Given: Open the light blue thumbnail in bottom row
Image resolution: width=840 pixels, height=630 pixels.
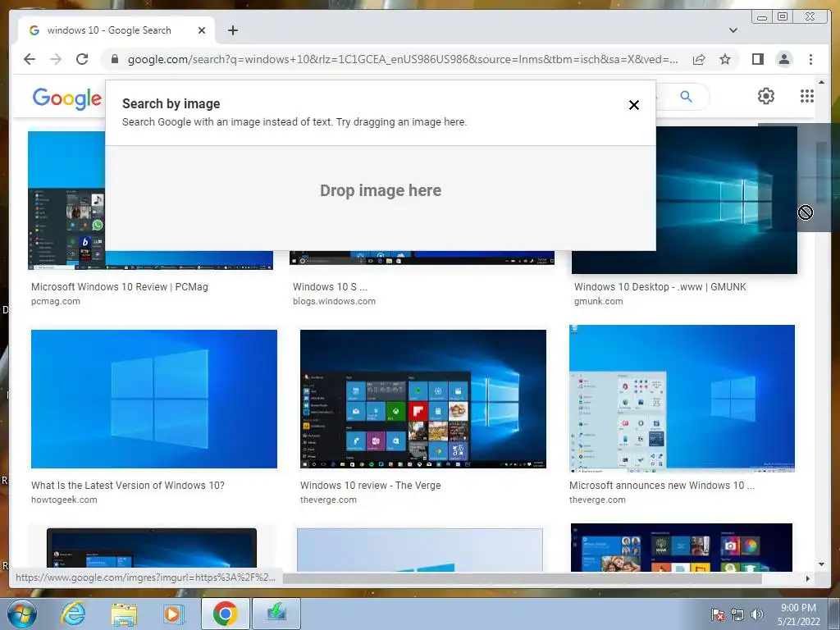Looking at the screenshot, I should click(x=419, y=550).
